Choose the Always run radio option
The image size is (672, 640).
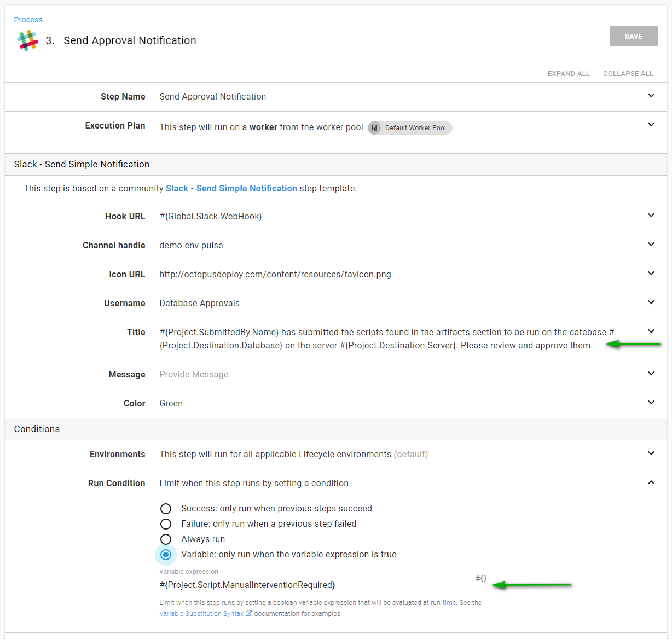click(166, 539)
